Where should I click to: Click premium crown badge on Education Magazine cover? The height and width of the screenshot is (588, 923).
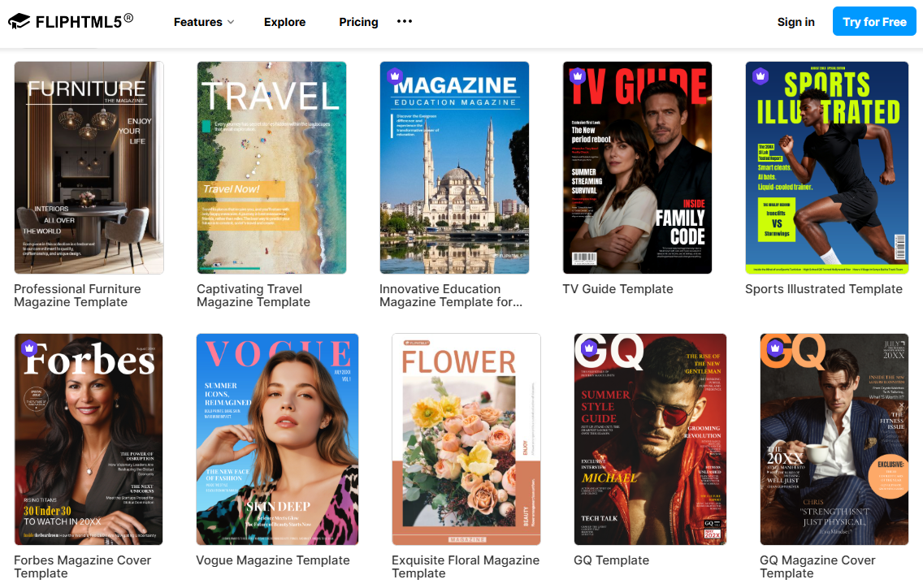coord(395,76)
